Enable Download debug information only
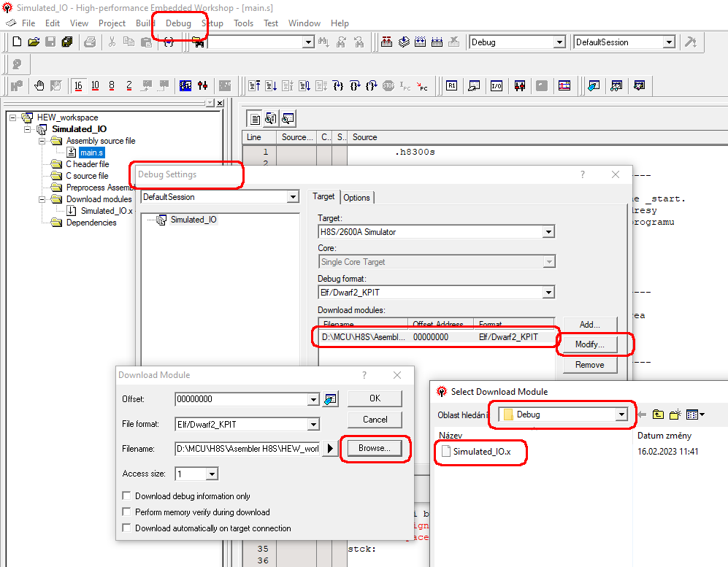Image resolution: width=728 pixels, height=567 pixels. point(127,496)
